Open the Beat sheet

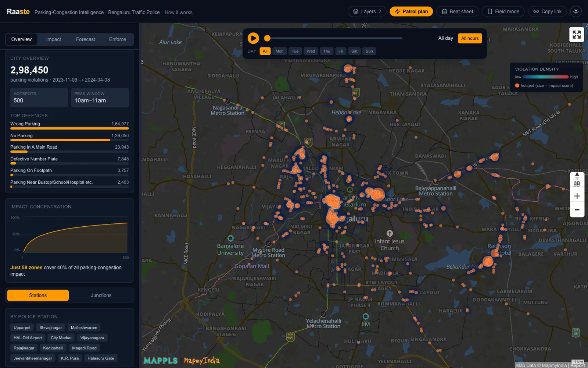coord(457,11)
